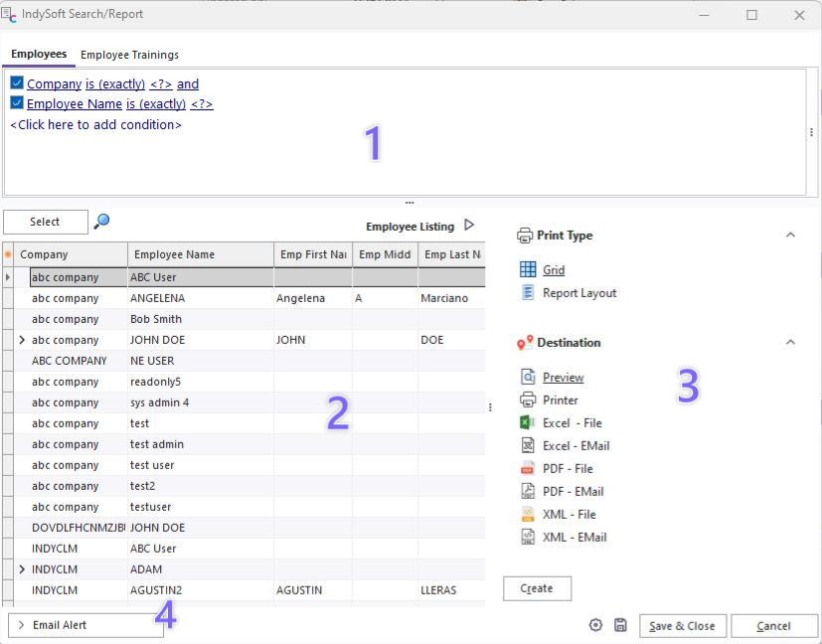Collapse the Destination section
The image size is (822, 644).
point(790,342)
